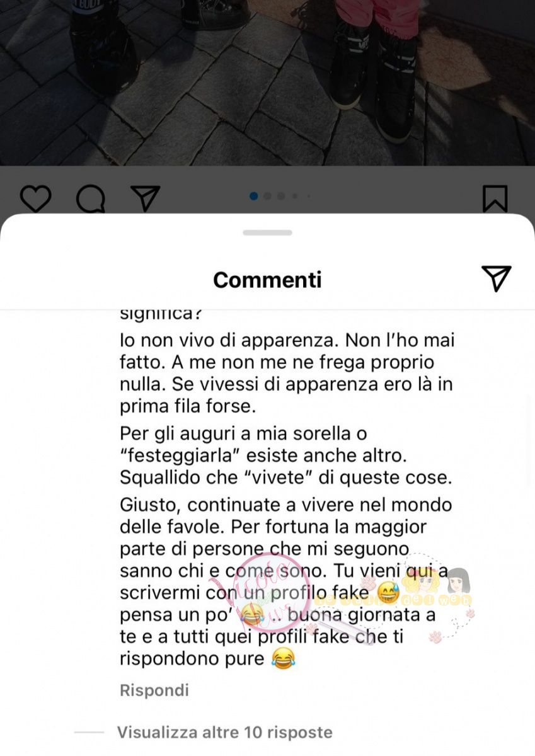Select the active blue carousel dot

(254, 196)
